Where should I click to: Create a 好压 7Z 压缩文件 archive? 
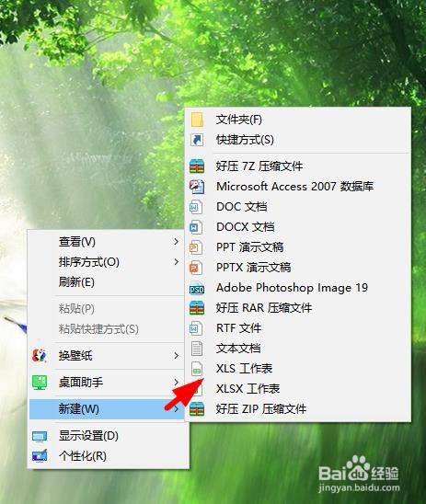tap(298, 166)
